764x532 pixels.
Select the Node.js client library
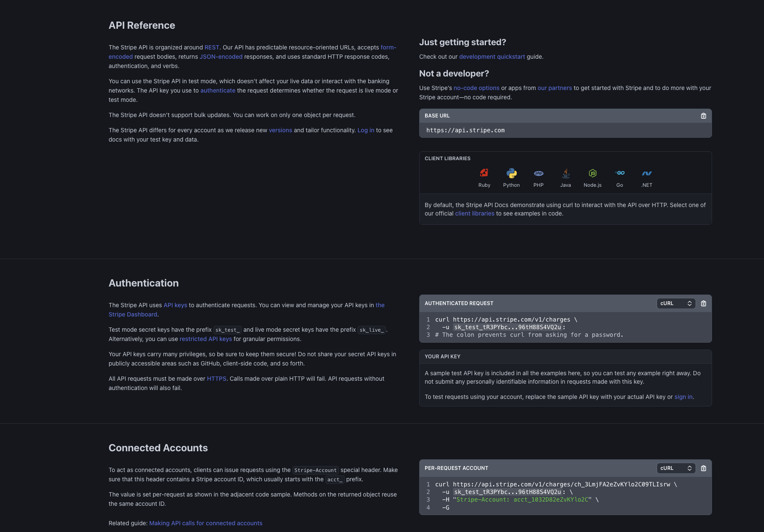[x=592, y=177]
